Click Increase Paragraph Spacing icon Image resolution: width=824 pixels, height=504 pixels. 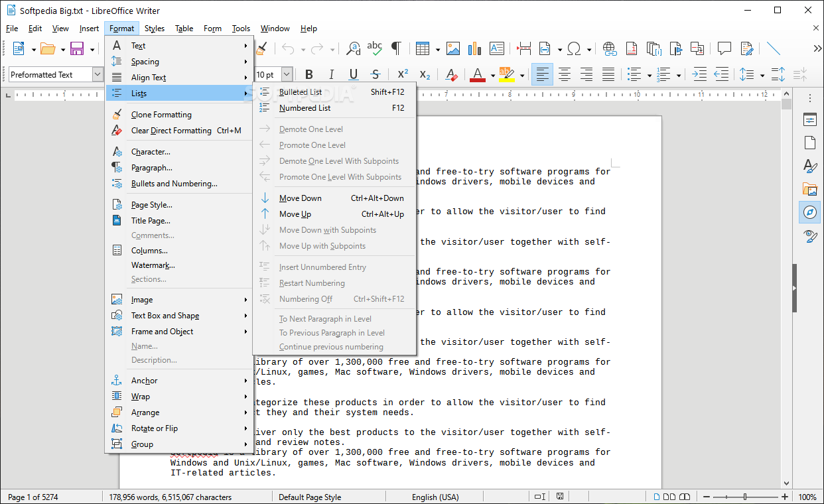tap(779, 75)
